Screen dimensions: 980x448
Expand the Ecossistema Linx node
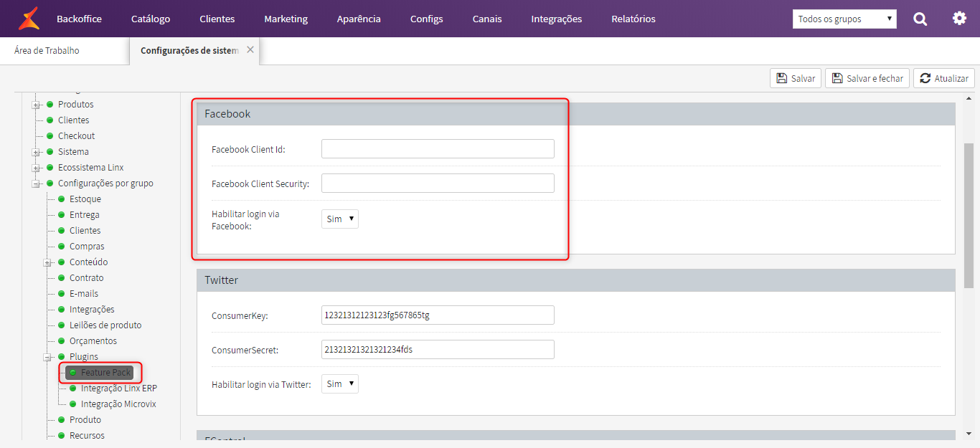36,168
